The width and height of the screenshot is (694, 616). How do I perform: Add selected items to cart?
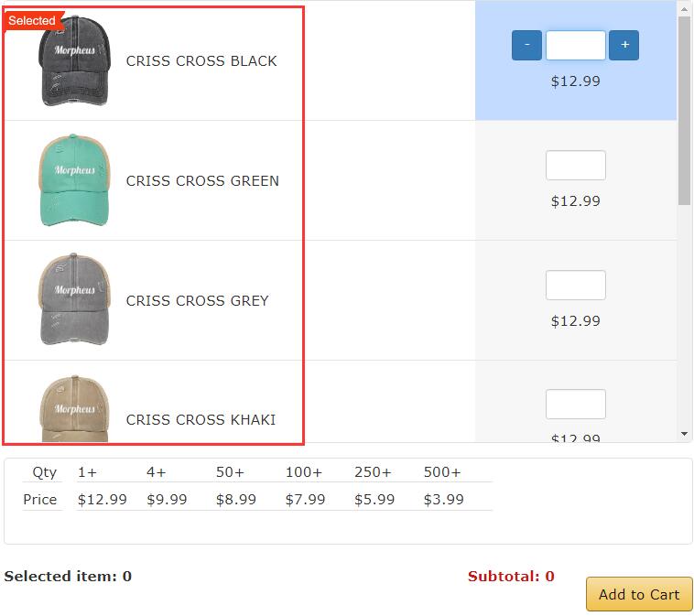point(639,594)
